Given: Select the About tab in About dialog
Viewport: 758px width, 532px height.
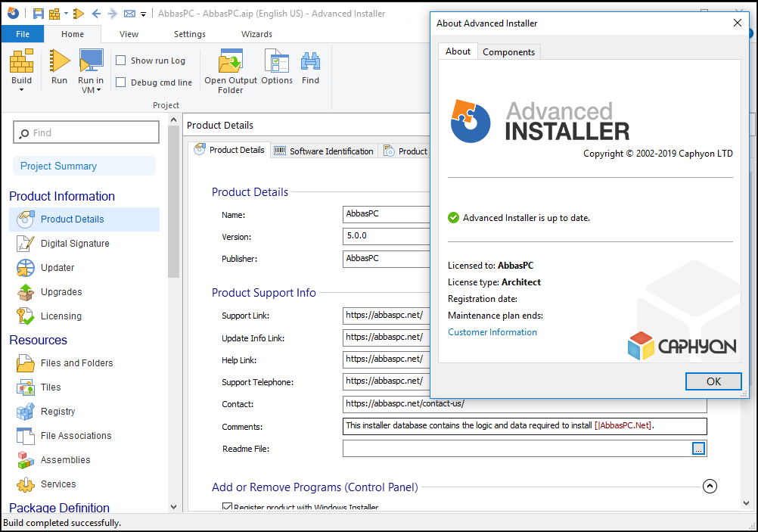Looking at the screenshot, I should [458, 51].
